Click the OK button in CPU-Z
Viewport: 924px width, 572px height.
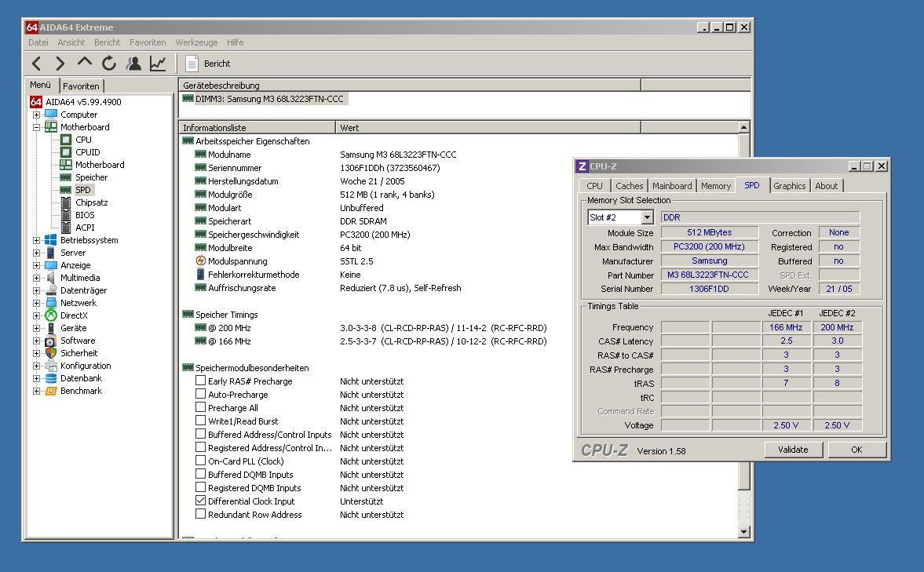click(856, 450)
